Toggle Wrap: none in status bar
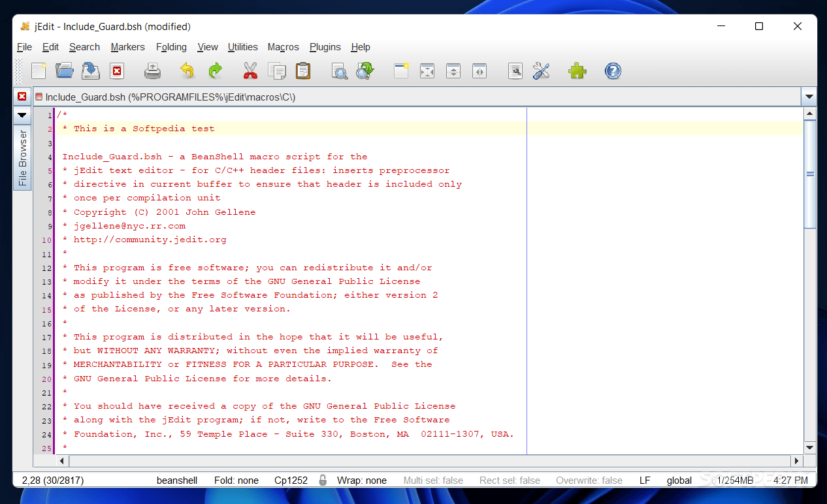 [362, 480]
